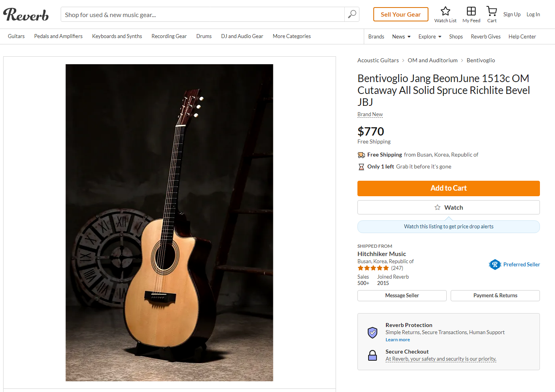Open My Feed grid icon
The width and height of the screenshot is (555, 392).
pos(471,11)
